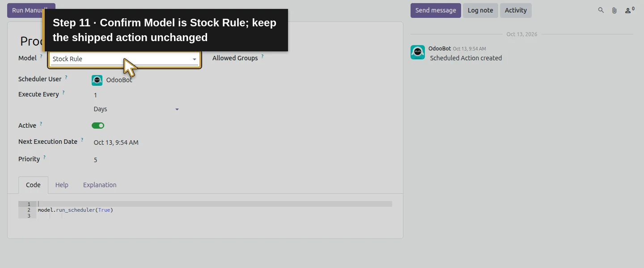Toggle the Active switch off
Screen dimensions: 644x268
pyautogui.click(x=98, y=126)
